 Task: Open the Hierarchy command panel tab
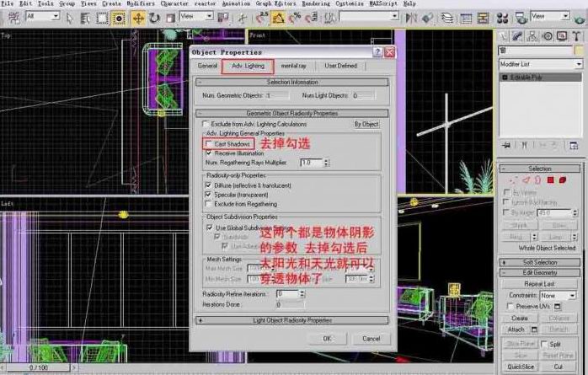(534, 36)
